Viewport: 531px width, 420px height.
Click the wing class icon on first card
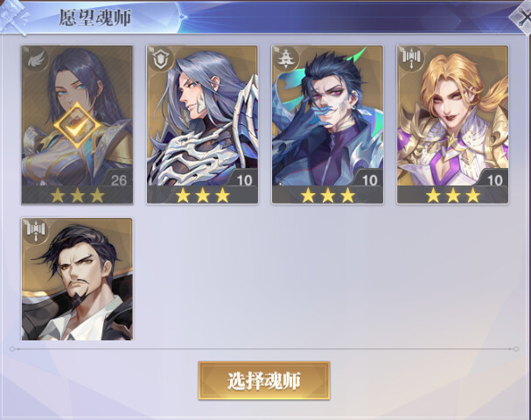[36, 60]
